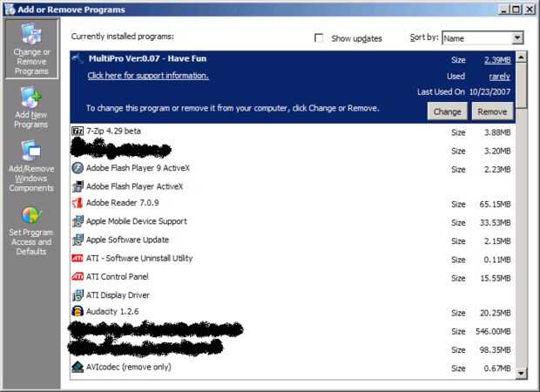Open Add/Remove Windows Components icon
This screenshot has width=540, height=392.
[31, 151]
